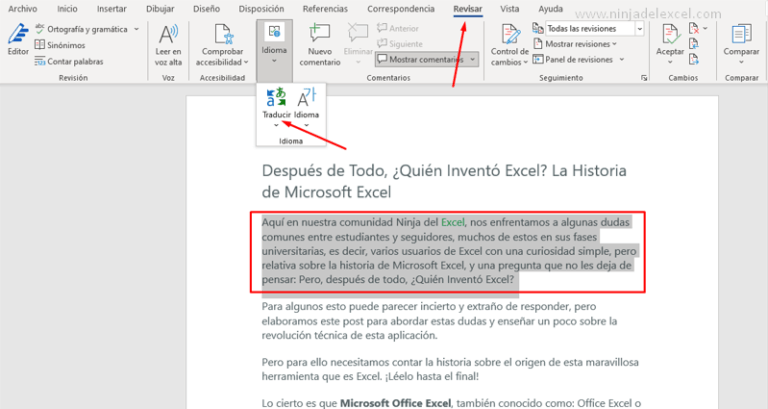
Task: Switch to the Insertar tab
Action: click(x=112, y=9)
